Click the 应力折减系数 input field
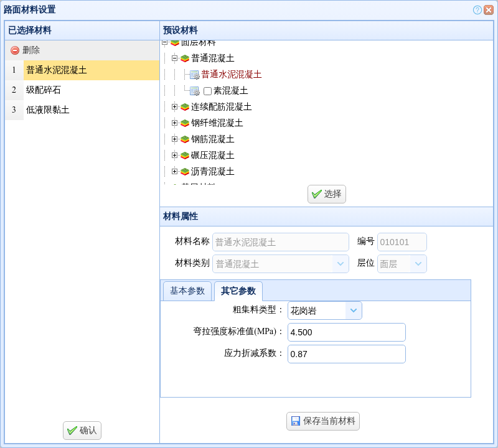Screen dimensions: 498x448 coord(347,353)
